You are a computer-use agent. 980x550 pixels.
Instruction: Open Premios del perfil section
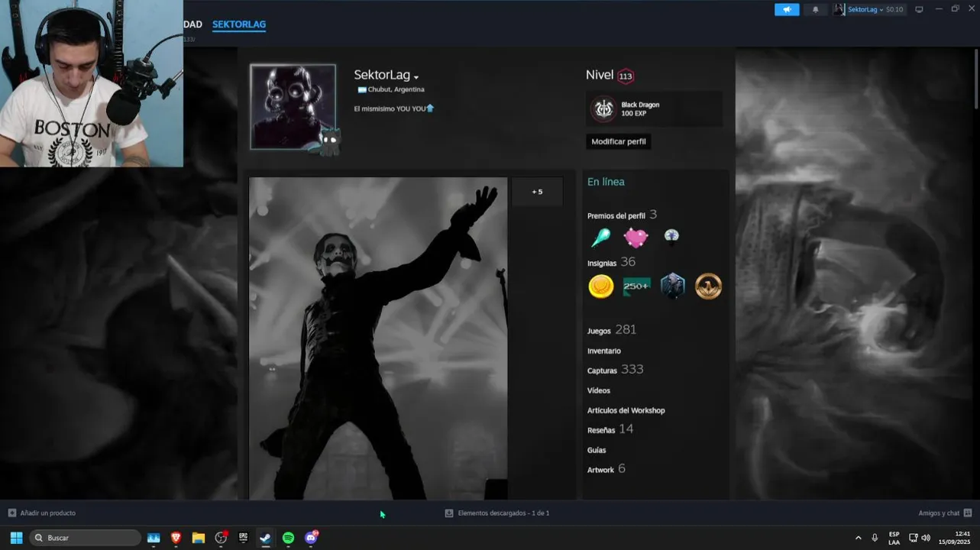tap(622, 215)
